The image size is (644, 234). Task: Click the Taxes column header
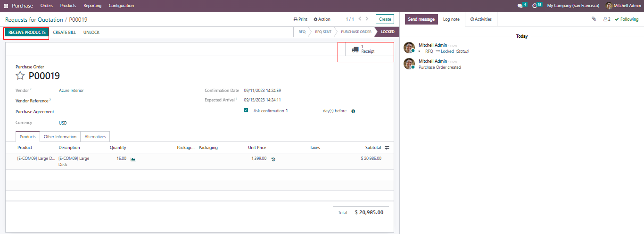click(315, 148)
